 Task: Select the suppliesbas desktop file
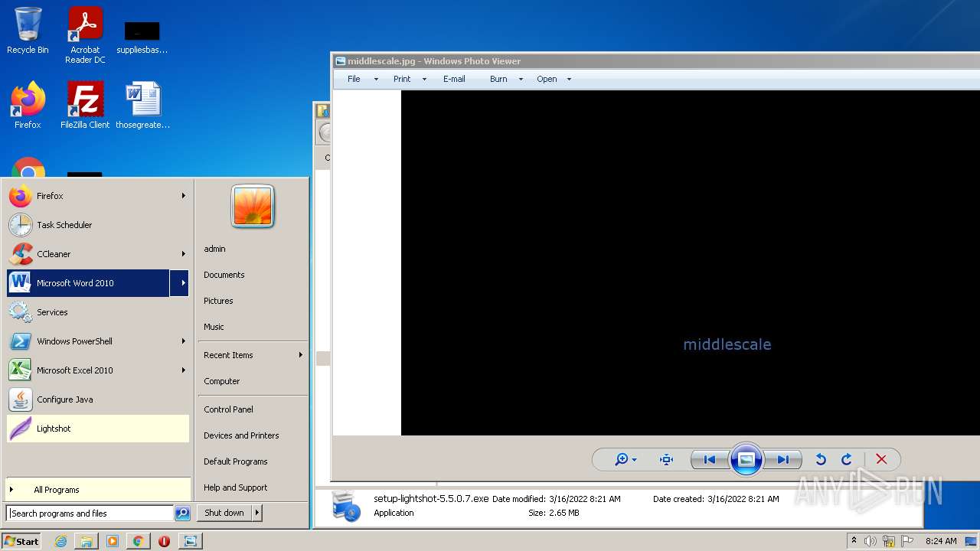(x=142, y=37)
